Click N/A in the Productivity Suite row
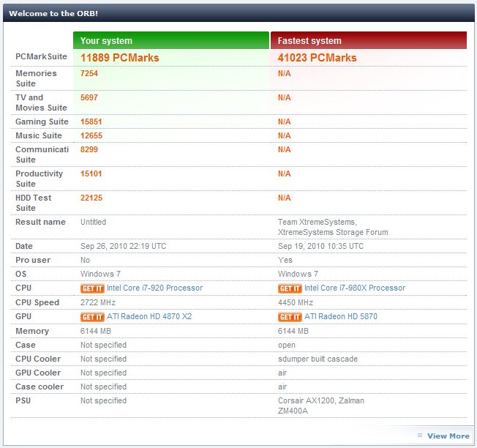Screen dimensions: 477x448 [x=284, y=173]
